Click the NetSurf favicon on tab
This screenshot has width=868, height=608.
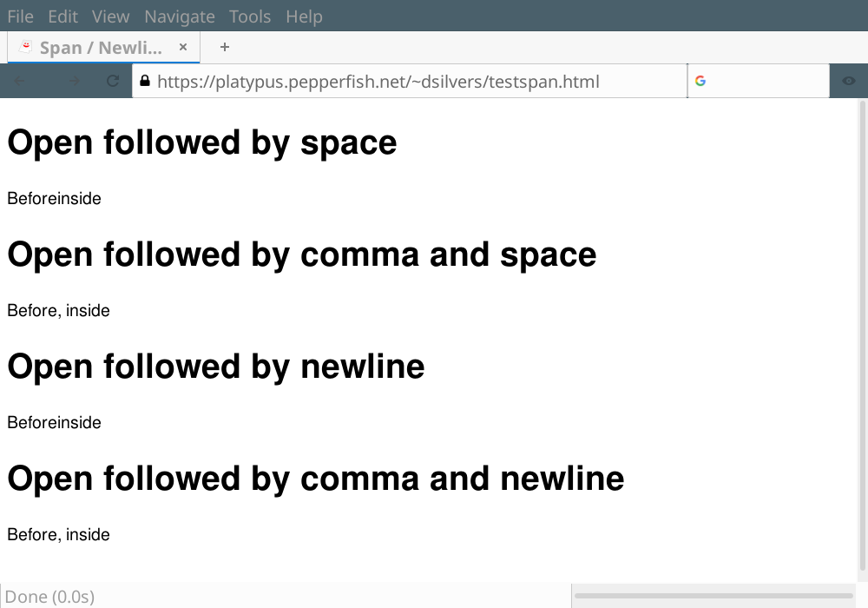25,47
